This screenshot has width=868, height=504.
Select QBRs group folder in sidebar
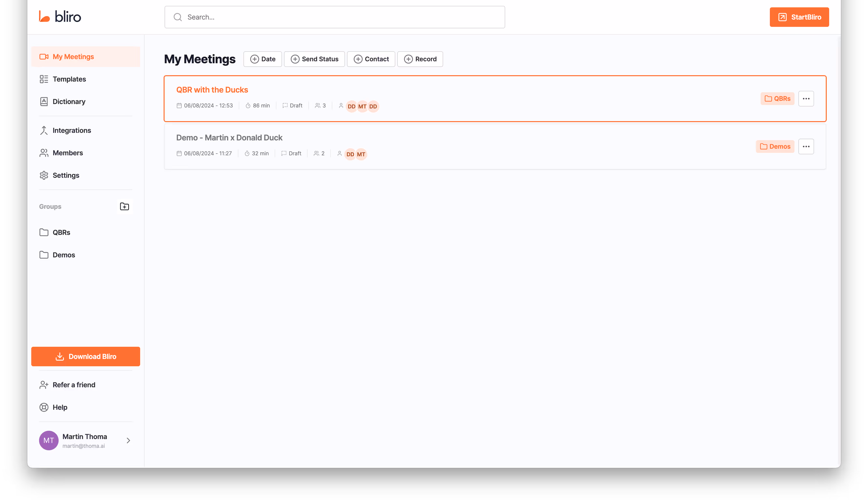pos(61,232)
